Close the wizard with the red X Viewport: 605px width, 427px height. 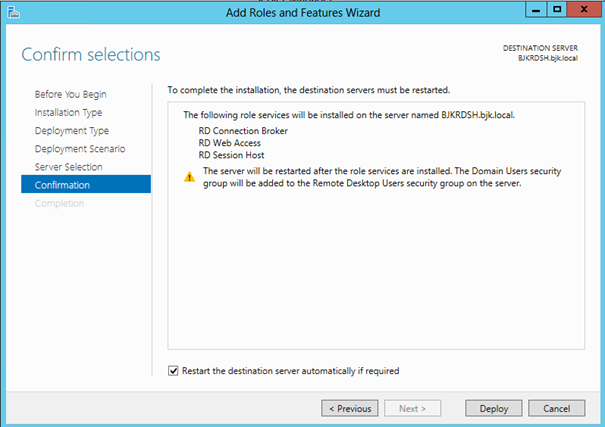pyautogui.click(x=584, y=10)
